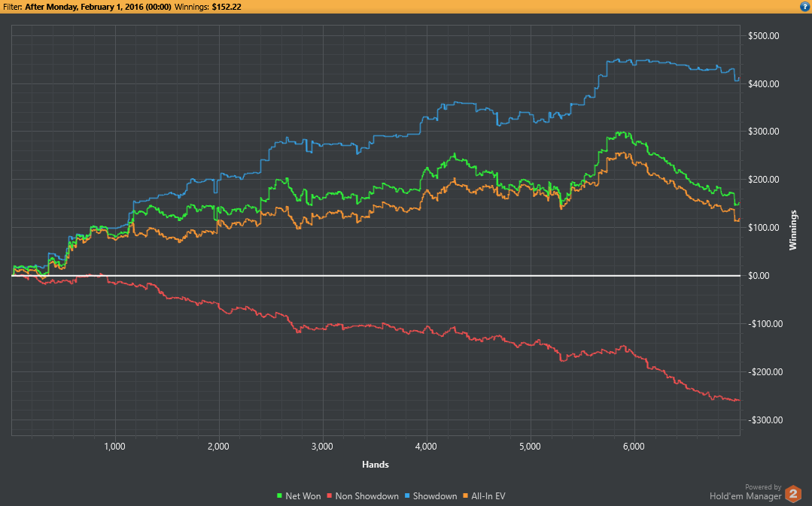Click the end point of the orange All-In EV line
The image size is (812, 506).
(x=738, y=220)
